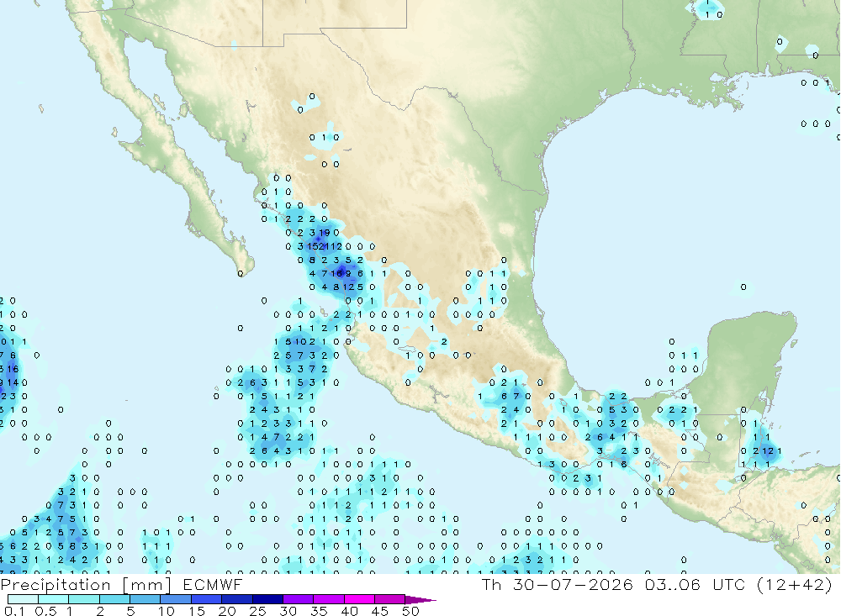Click the '16' value on the left map edge
Viewport: 841px width, 616px height.
13,369
